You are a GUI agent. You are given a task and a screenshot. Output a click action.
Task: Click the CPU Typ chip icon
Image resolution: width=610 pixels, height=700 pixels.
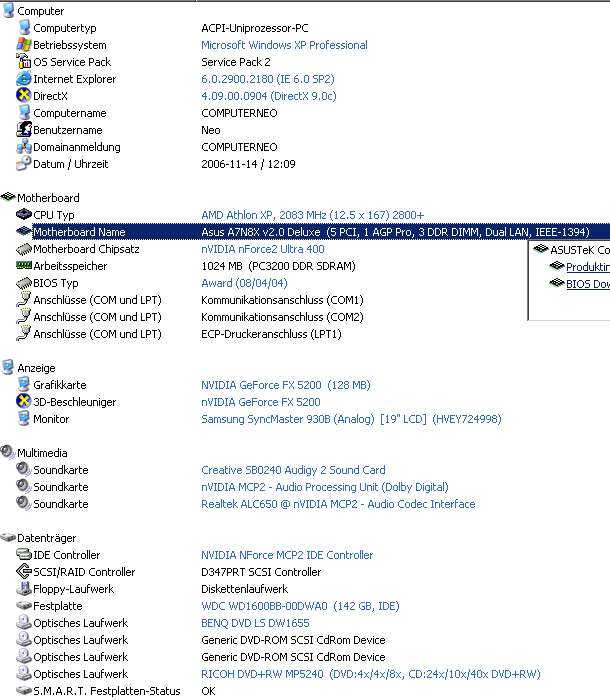click(x=24, y=214)
